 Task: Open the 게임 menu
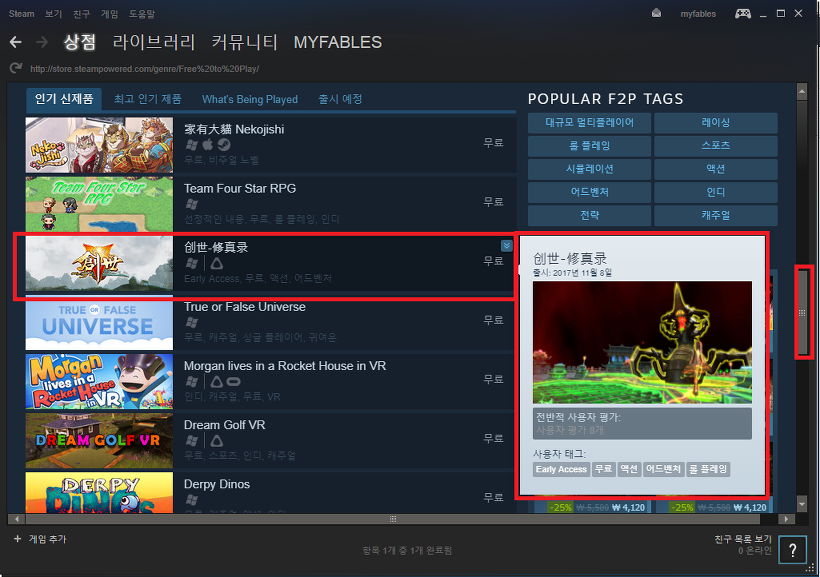(110, 14)
